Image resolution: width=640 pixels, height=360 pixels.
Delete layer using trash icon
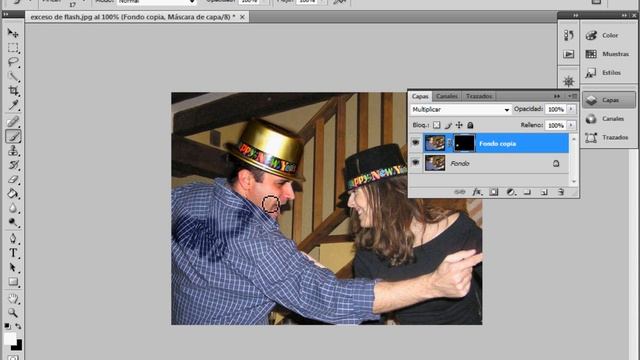[561, 192]
